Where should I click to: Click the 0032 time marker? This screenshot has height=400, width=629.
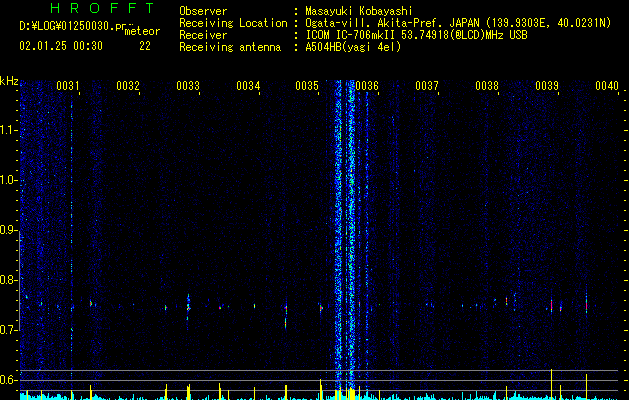tap(128, 85)
